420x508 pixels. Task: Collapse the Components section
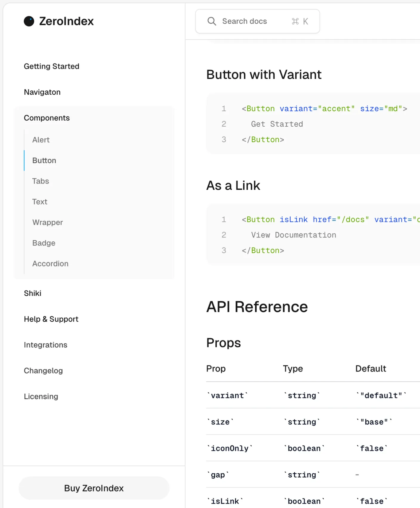47,118
